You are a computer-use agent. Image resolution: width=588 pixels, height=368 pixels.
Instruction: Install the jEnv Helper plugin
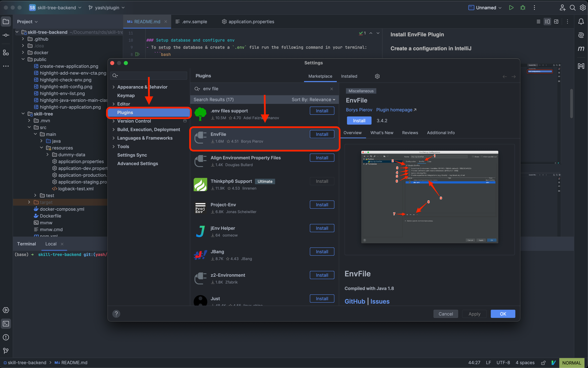pos(322,228)
